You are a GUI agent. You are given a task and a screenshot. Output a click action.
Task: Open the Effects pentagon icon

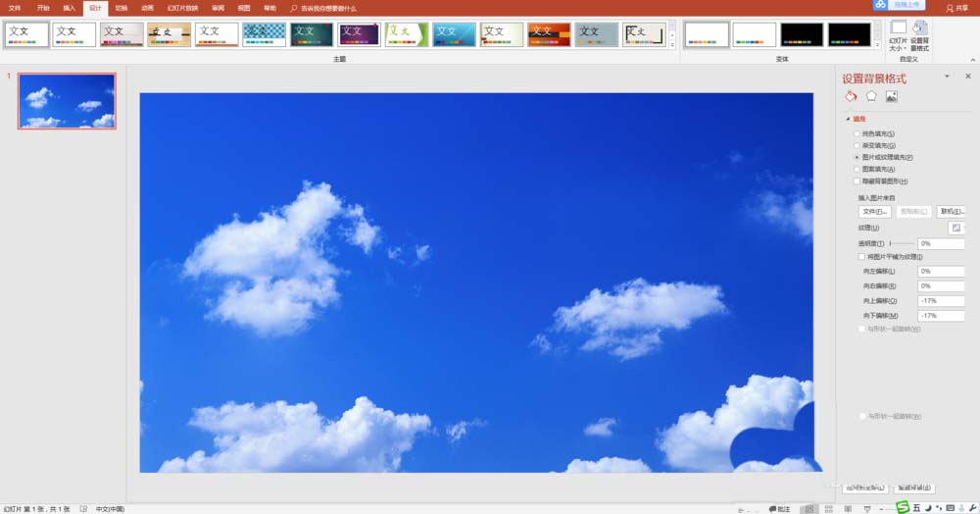[x=871, y=96]
